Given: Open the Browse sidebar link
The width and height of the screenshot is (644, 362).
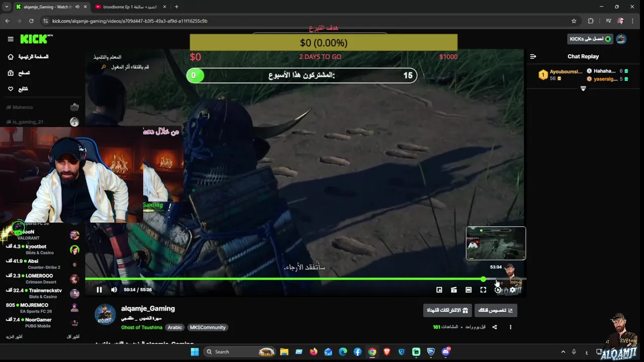Looking at the screenshot, I should 19,73.
